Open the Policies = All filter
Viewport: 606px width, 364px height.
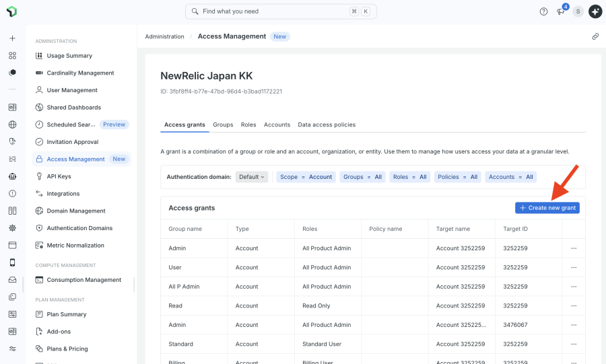(x=458, y=177)
